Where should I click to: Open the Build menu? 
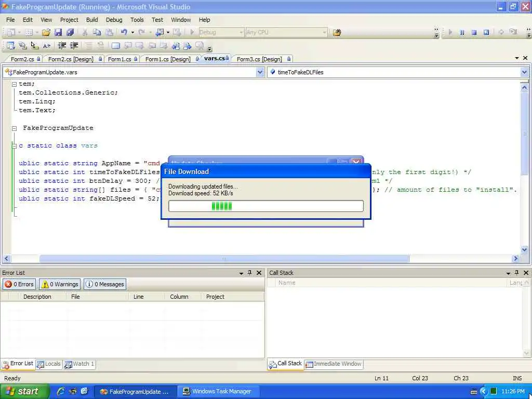(x=92, y=20)
